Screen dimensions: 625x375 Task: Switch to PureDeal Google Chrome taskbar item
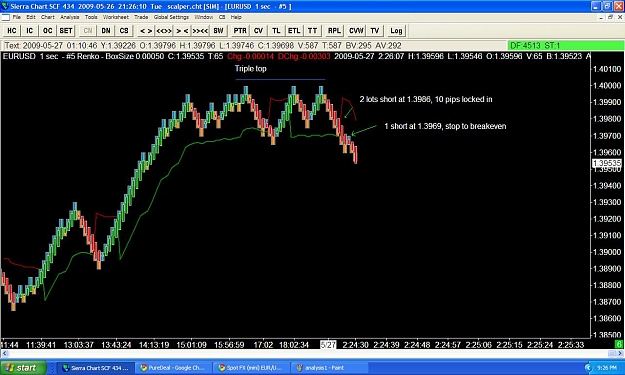173,368
